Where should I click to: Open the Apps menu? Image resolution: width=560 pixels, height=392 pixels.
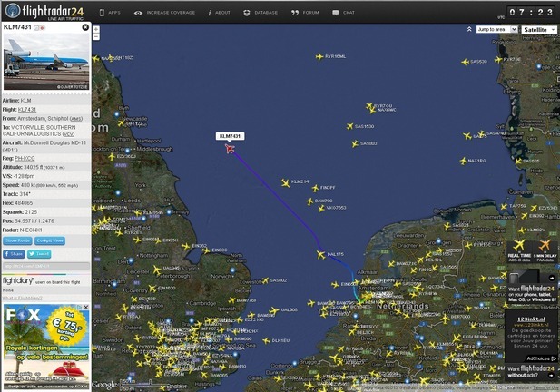click(110, 13)
